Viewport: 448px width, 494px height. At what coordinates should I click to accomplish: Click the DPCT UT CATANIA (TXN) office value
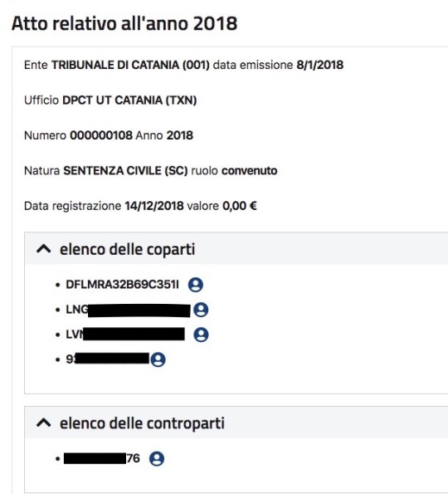coord(129,100)
